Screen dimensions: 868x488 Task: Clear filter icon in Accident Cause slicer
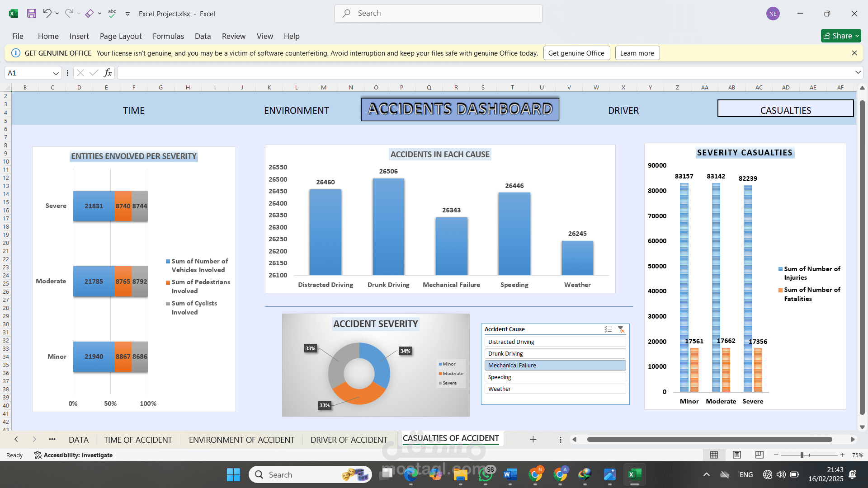[621, 329]
